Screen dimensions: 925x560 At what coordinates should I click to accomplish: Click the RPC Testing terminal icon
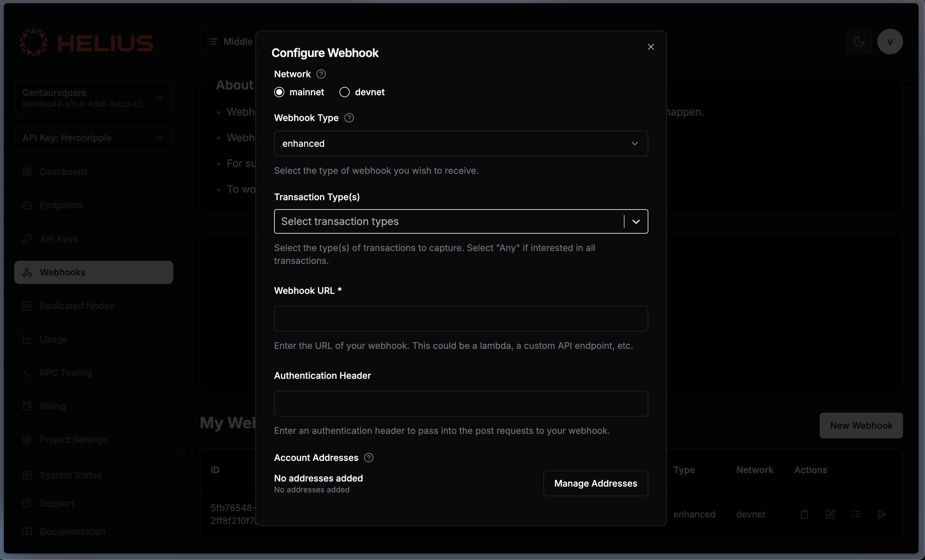[x=27, y=372]
